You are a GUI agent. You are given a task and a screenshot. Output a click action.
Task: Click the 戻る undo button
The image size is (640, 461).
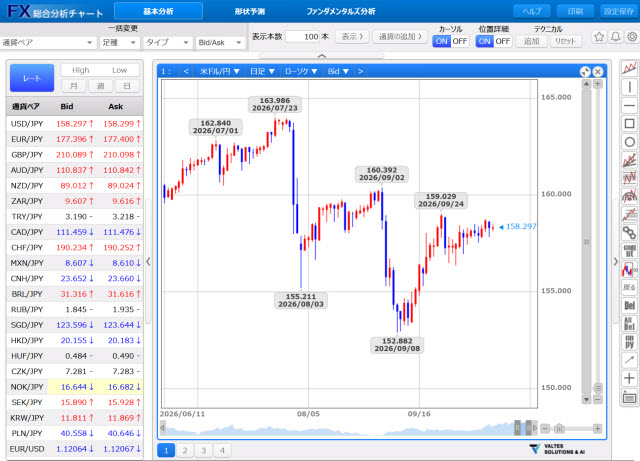[629, 287]
